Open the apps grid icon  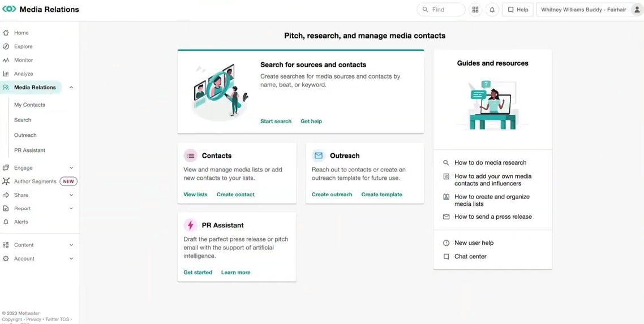pos(475,10)
